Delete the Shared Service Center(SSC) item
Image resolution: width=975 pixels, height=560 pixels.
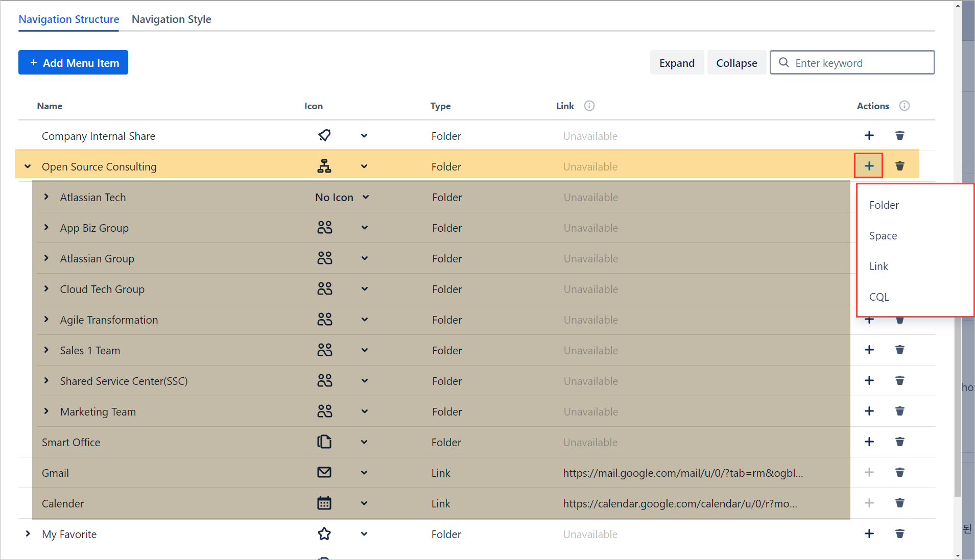900,380
